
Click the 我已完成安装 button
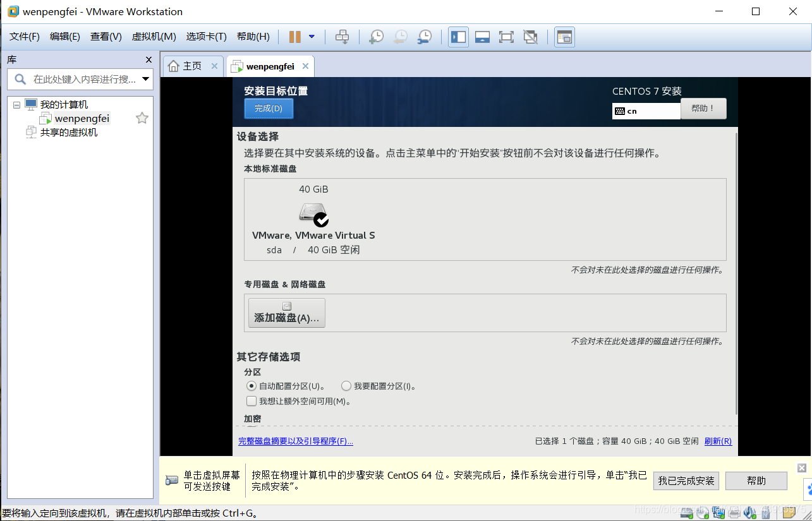coord(686,481)
